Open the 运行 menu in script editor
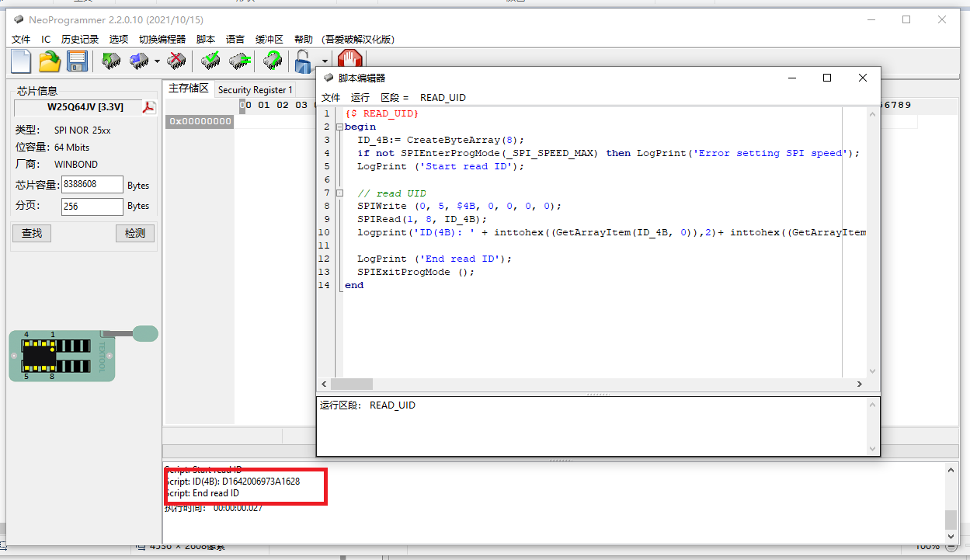 [x=360, y=97]
